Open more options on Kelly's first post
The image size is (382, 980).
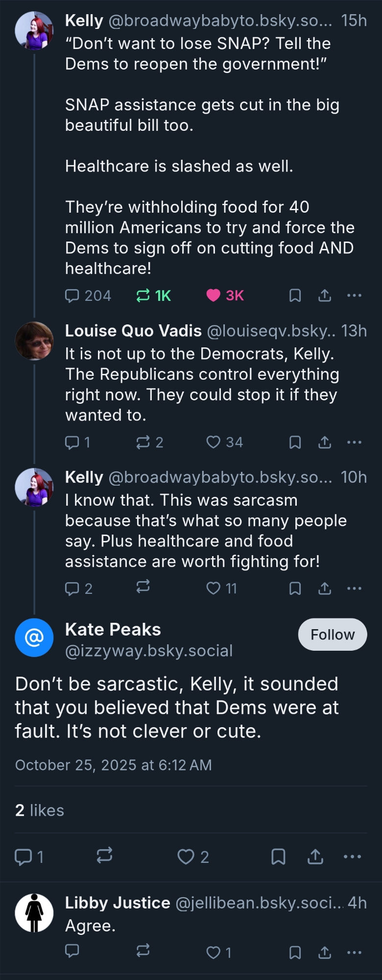click(354, 295)
